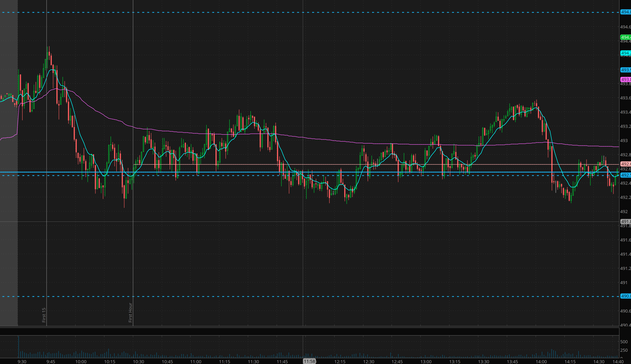The image size is (631, 364).
Task: Click the upper dashed blue resistance line
Action: [x=300, y=12]
